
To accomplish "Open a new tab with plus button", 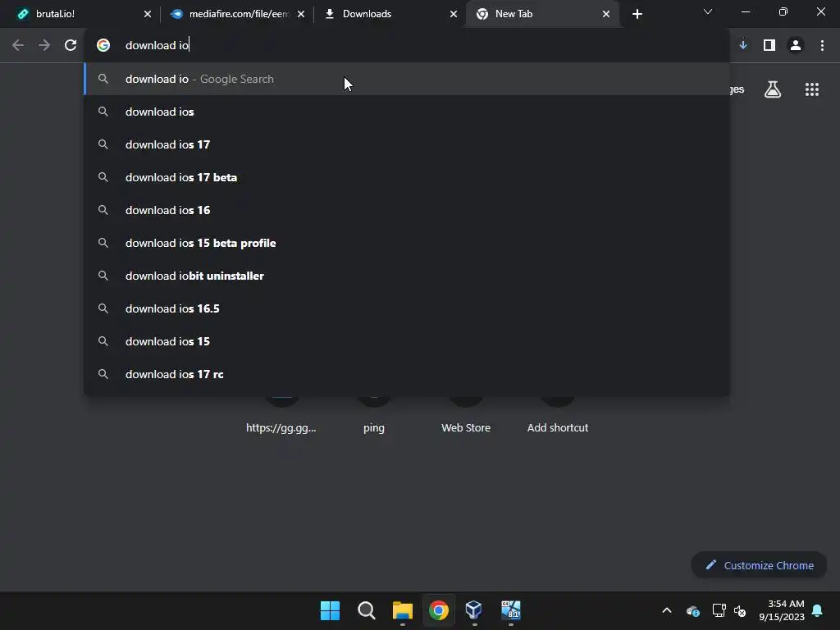I will coord(637,14).
